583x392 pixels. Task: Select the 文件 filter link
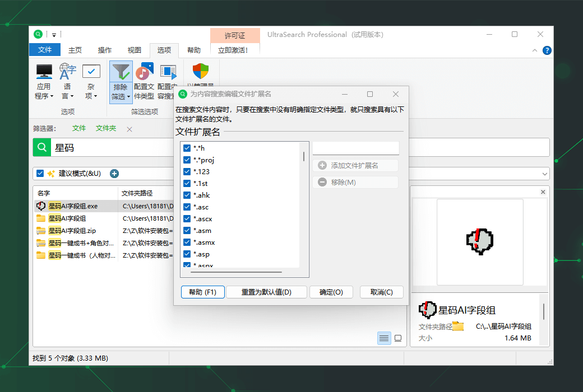coord(79,128)
